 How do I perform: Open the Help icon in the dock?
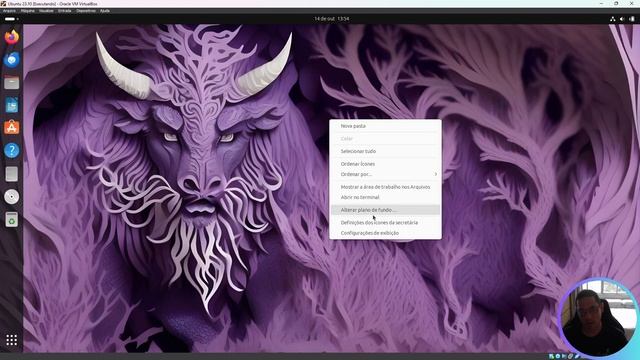pyautogui.click(x=11, y=151)
